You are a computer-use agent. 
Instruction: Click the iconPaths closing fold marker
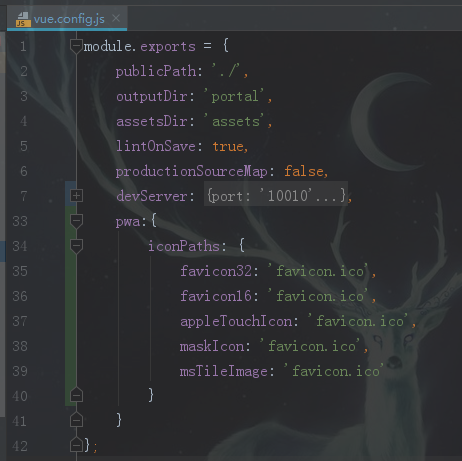[x=76, y=395]
